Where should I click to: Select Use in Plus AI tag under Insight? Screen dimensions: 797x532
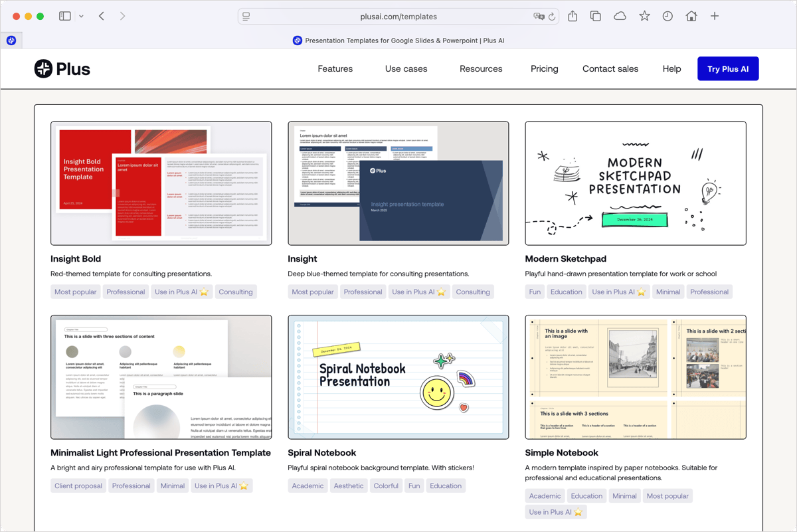(x=419, y=292)
